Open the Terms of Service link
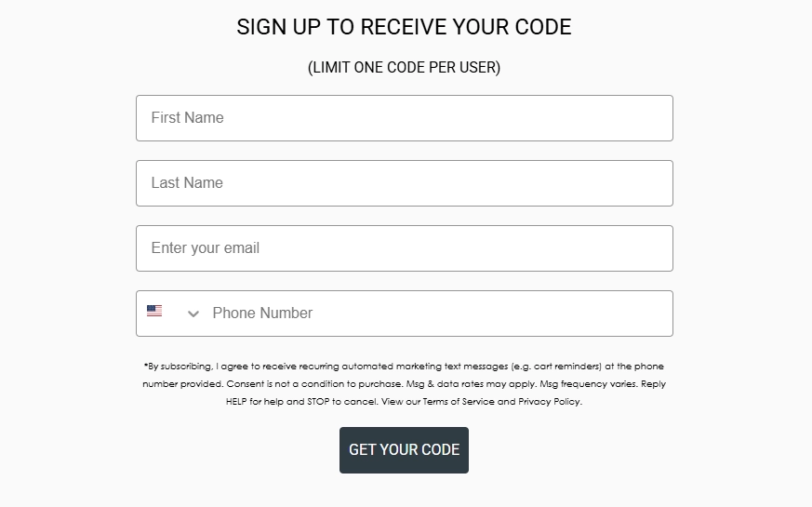This screenshot has height=507, width=812. pyautogui.click(x=459, y=402)
